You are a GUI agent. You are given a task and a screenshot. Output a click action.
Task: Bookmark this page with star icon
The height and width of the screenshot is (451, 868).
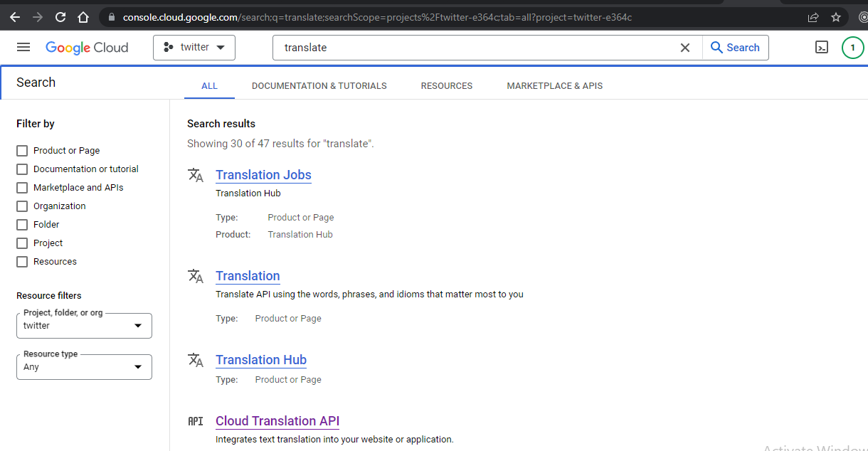836,17
